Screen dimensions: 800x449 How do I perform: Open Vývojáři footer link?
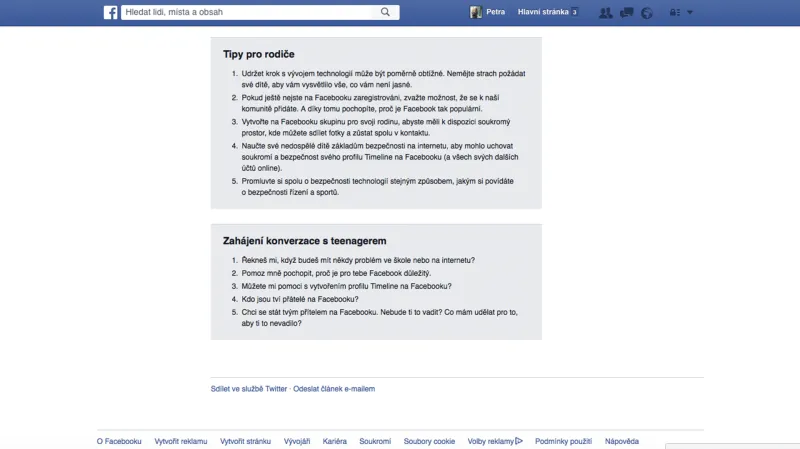(297, 441)
